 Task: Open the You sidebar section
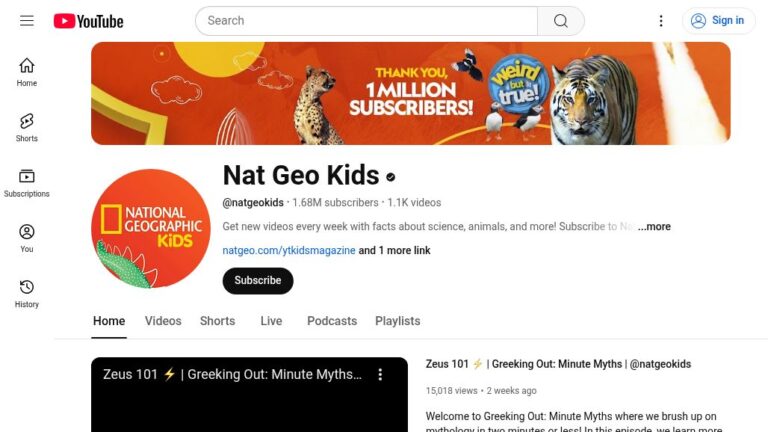tap(27, 238)
